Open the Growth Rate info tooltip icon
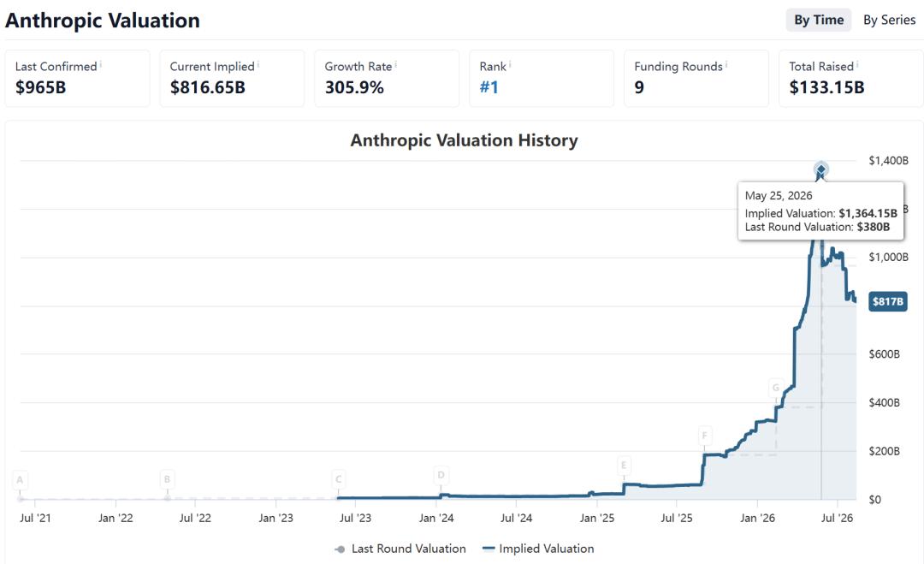Viewport: 924px width, 564px height. 396,63
